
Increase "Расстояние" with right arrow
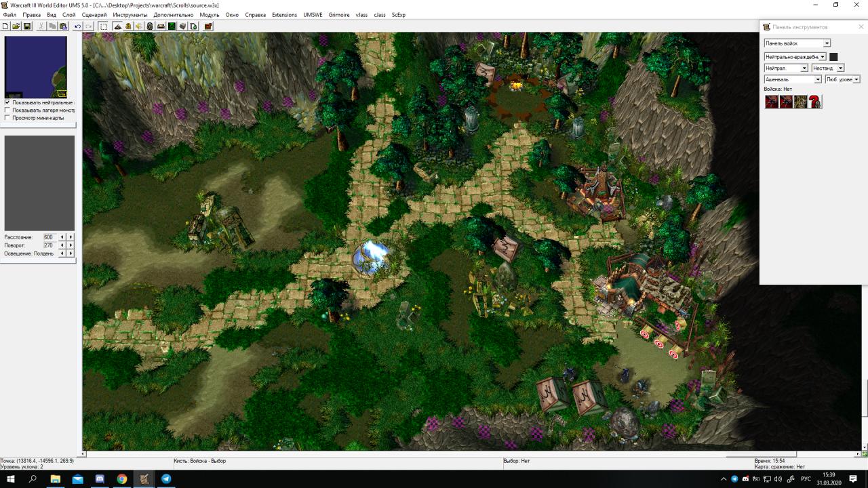71,237
